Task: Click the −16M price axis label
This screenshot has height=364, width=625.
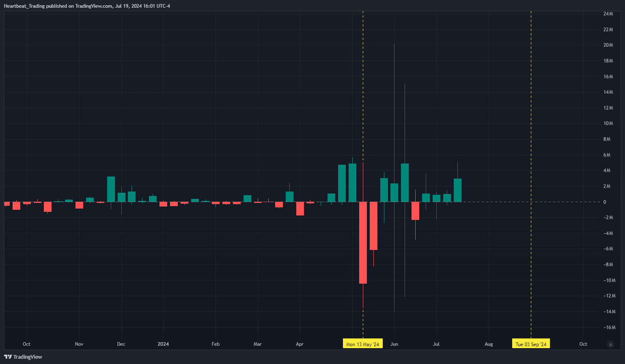Action: [x=609, y=327]
